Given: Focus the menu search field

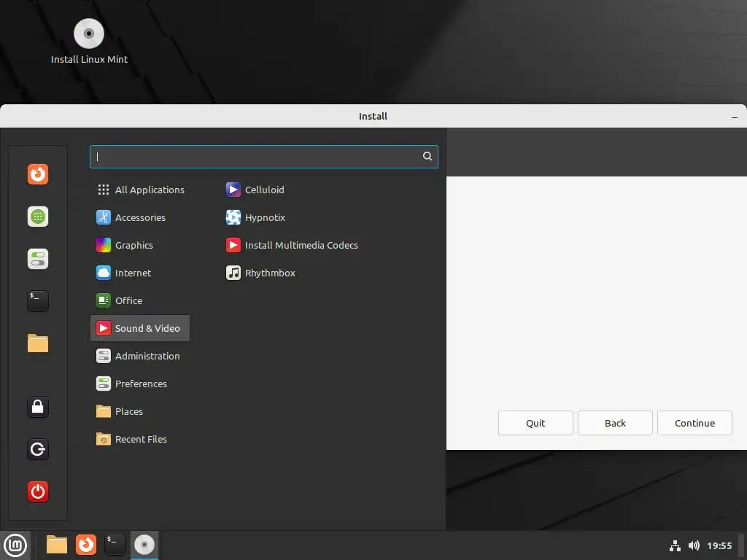Looking at the screenshot, I should [264, 157].
